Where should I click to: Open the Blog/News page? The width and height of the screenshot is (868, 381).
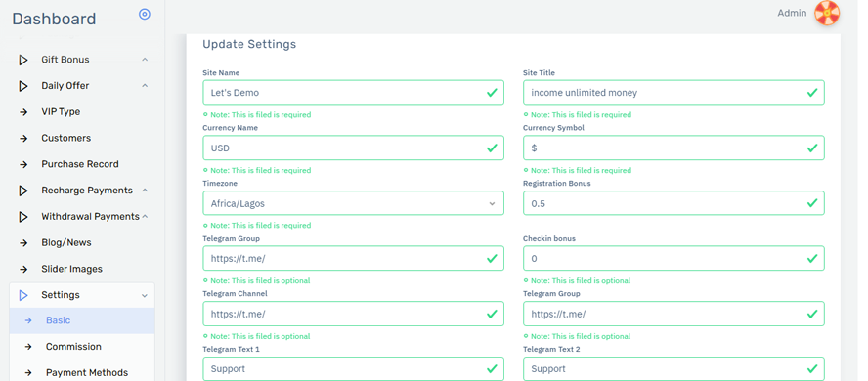pos(66,242)
